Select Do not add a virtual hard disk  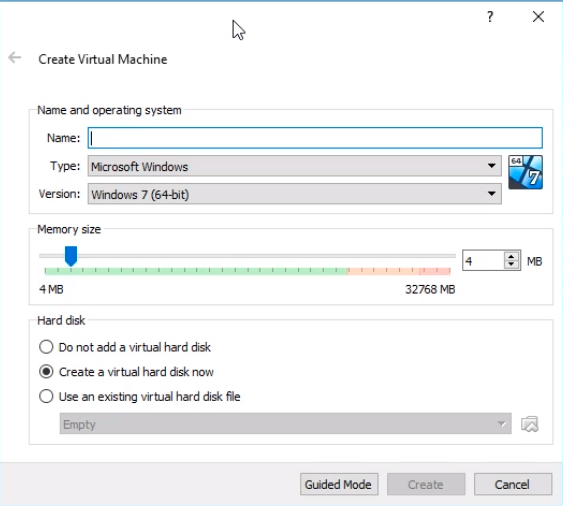pos(125,347)
